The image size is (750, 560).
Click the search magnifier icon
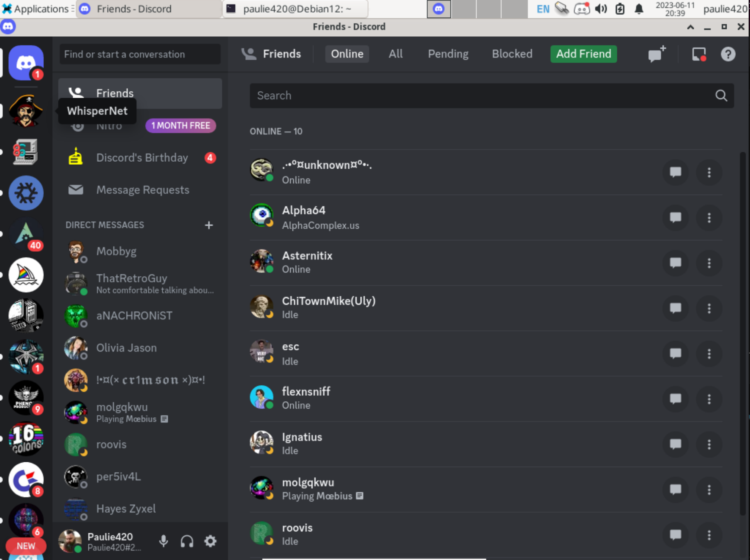click(721, 96)
